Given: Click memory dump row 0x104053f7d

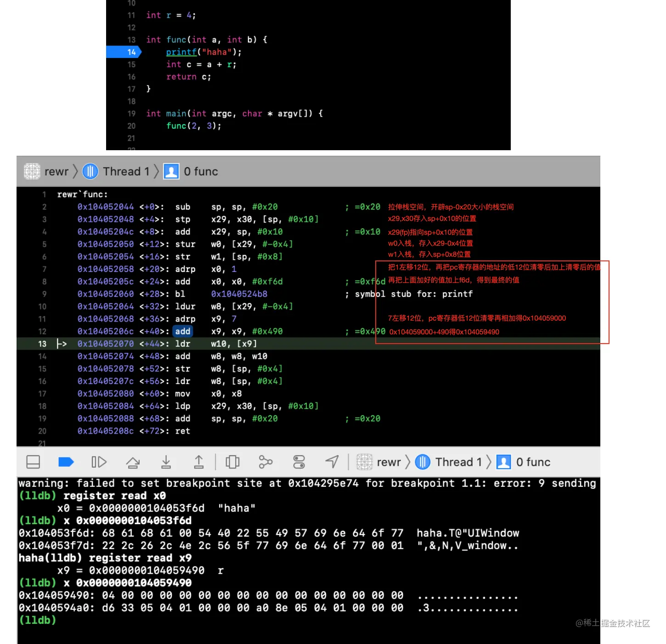Looking at the screenshot, I should pos(269,545).
